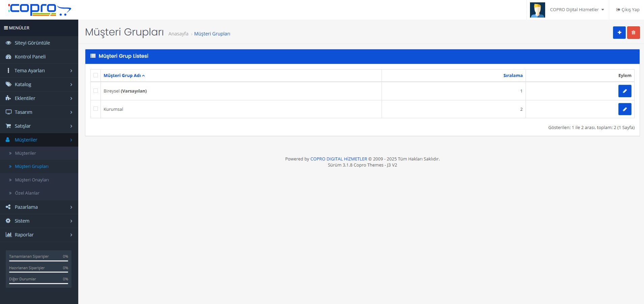The image size is (644, 304).
Task: Click the user avatar picture
Action: 537,10
